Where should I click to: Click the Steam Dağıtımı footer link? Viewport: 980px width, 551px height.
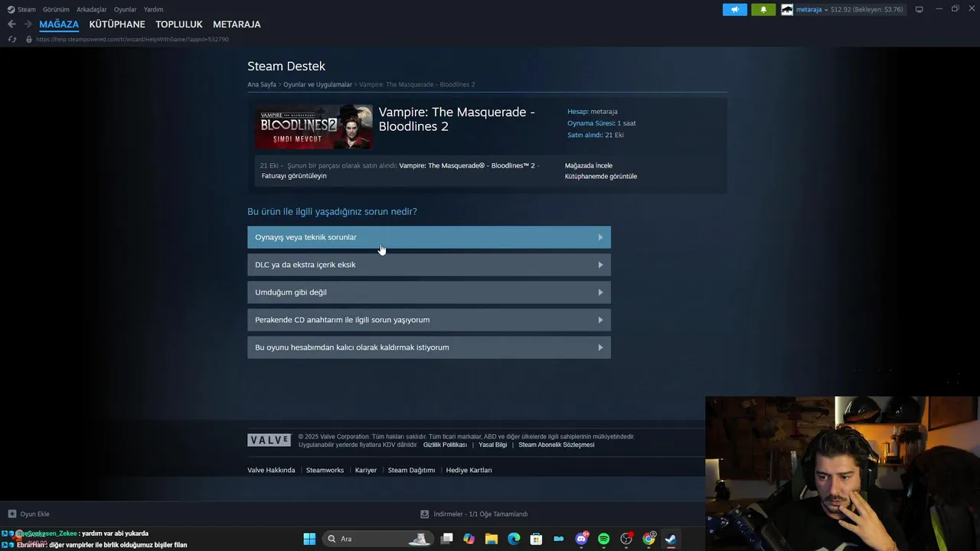(411, 470)
